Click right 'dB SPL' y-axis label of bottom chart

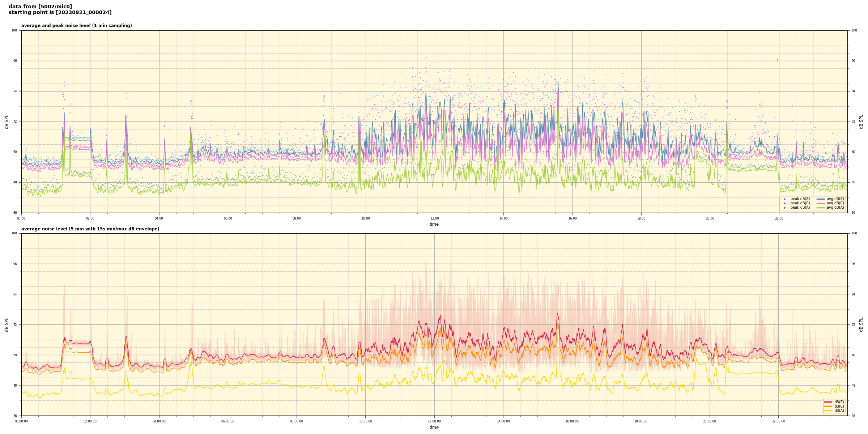click(x=861, y=324)
